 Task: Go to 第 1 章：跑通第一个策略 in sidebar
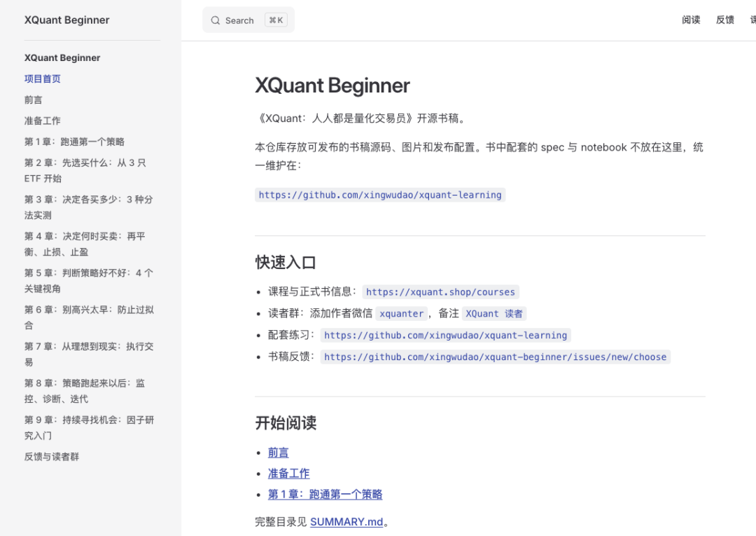coord(74,142)
